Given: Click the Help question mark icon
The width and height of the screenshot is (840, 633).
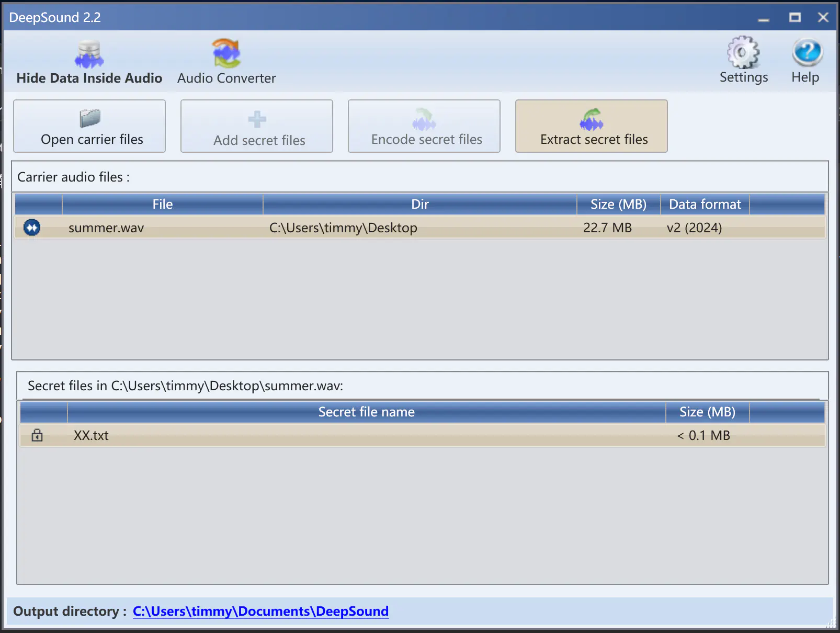Looking at the screenshot, I should coord(807,52).
